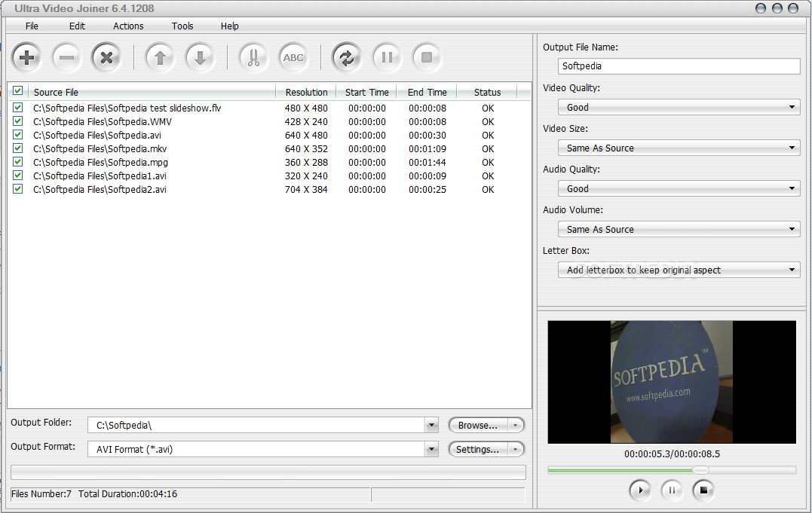This screenshot has width=812, height=513.
Task: Expand the Output Folder dropdown arrow
Action: pyautogui.click(x=431, y=425)
